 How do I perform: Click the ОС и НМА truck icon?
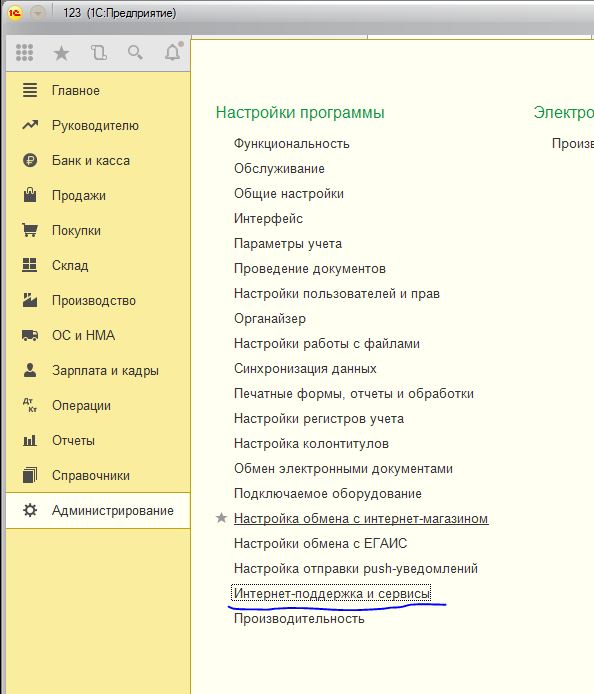(x=30, y=335)
